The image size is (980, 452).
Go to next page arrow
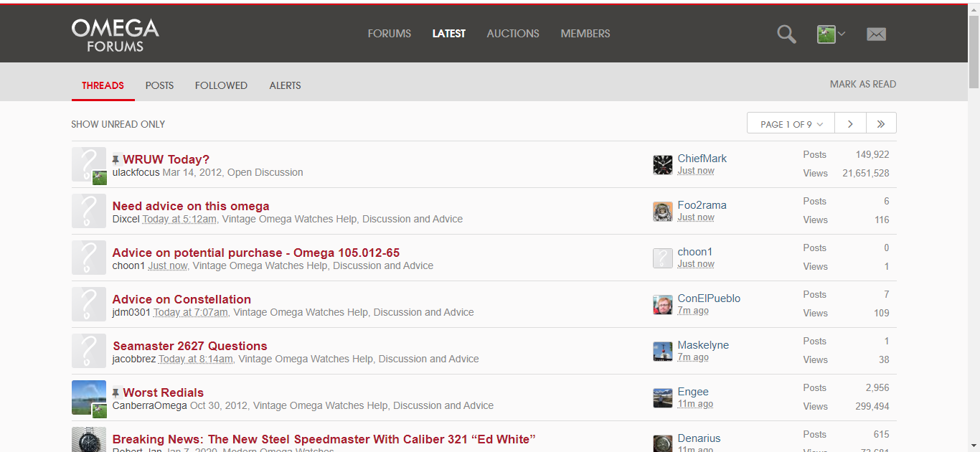pyautogui.click(x=850, y=123)
